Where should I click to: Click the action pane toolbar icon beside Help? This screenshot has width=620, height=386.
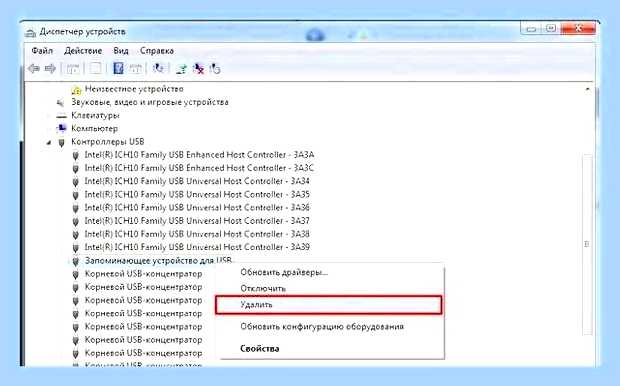click(135, 69)
